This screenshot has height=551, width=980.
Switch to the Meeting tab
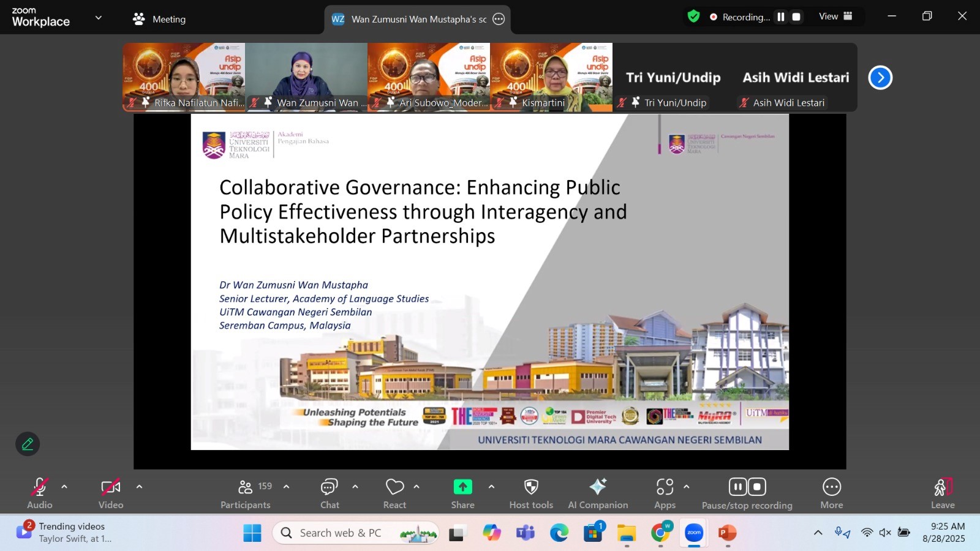(159, 19)
